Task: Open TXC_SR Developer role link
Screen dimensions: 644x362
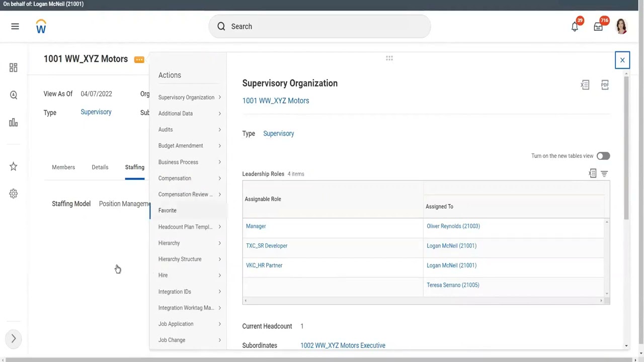Action: (x=267, y=246)
